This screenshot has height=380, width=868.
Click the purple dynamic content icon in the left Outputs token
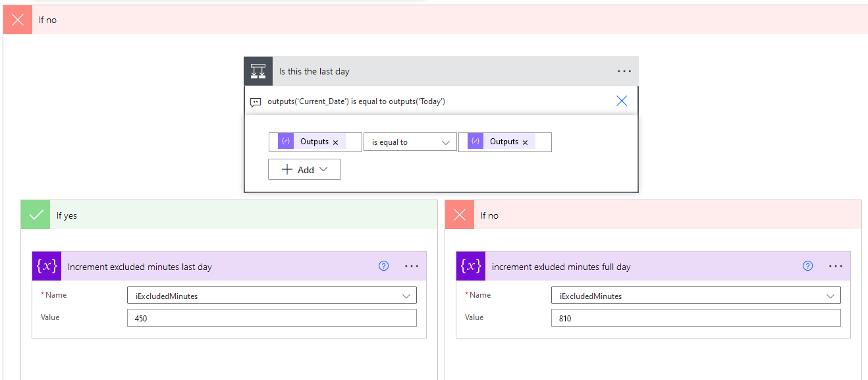[285, 141]
